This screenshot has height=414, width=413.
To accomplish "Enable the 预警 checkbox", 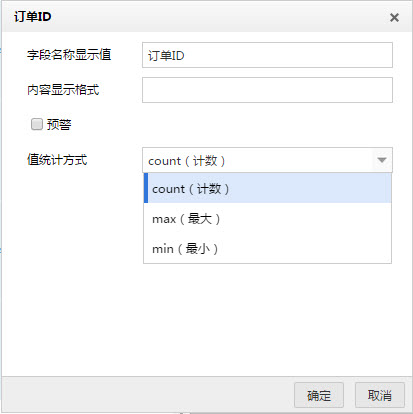I will [x=37, y=124].
